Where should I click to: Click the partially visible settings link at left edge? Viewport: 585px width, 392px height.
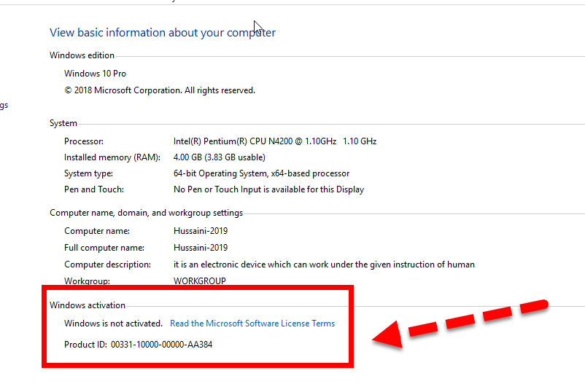pos(4,106)
